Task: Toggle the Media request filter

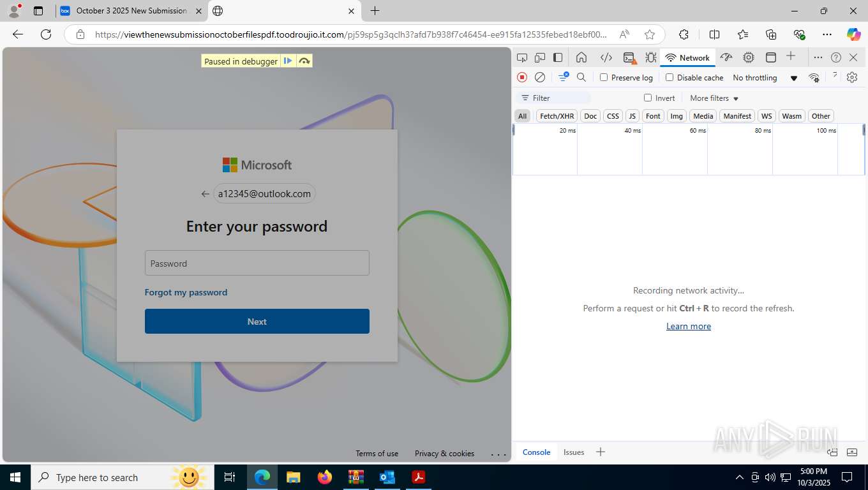Action: [703, 116]
